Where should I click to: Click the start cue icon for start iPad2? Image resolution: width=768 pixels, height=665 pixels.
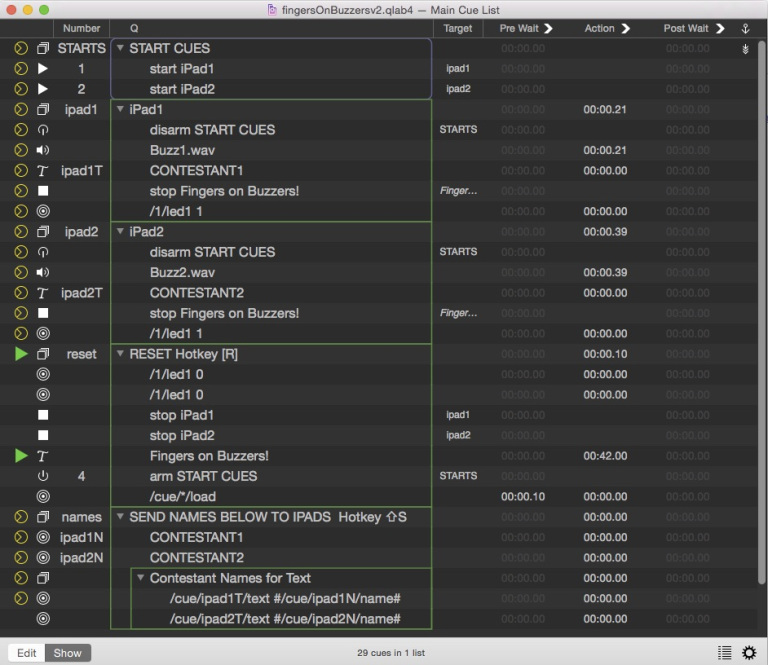43,89
